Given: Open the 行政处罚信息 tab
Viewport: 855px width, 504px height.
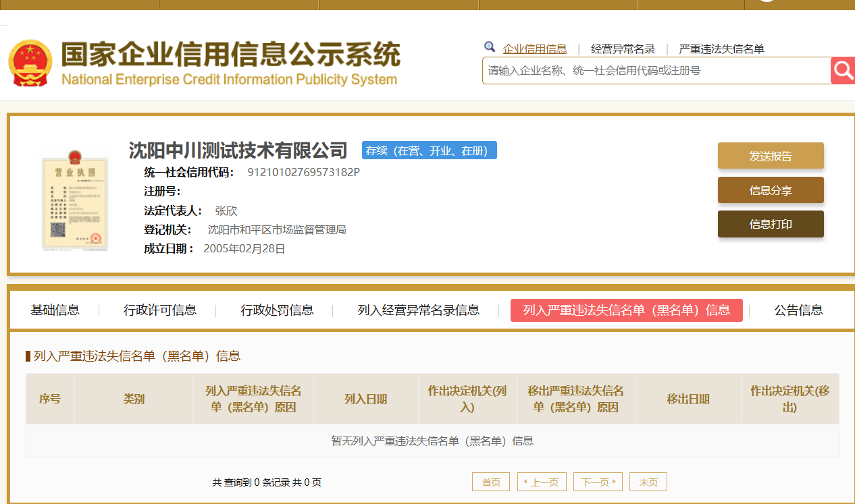Looking at the screenshot, I should pyautogui.click(x=277, y=310).
